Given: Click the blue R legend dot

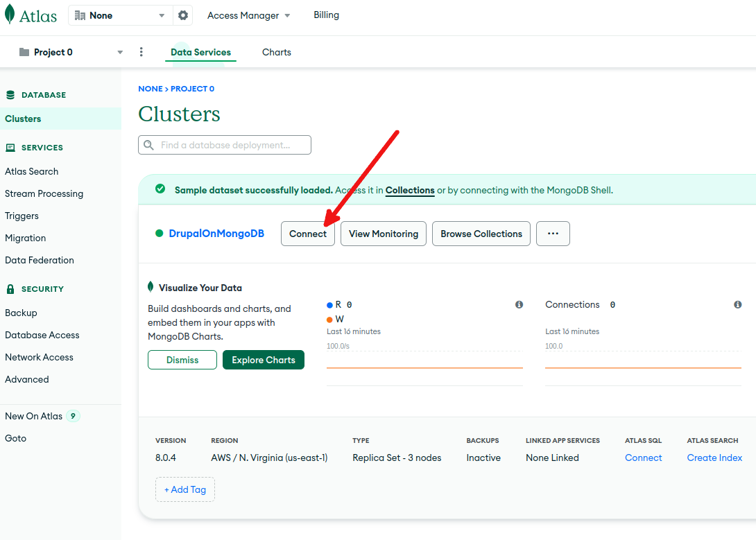Looking at the screenshot, I should 329,305.
